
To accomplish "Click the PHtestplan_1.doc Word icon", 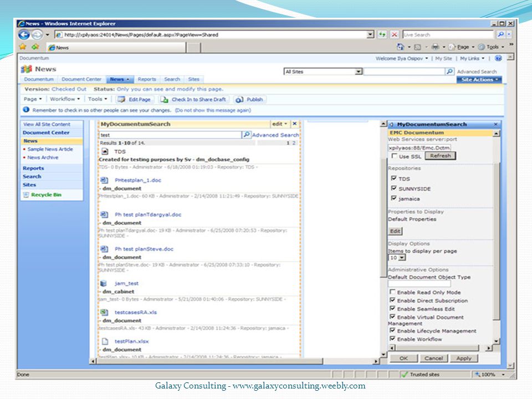I will pyautogui.click(x=105, y=180).
